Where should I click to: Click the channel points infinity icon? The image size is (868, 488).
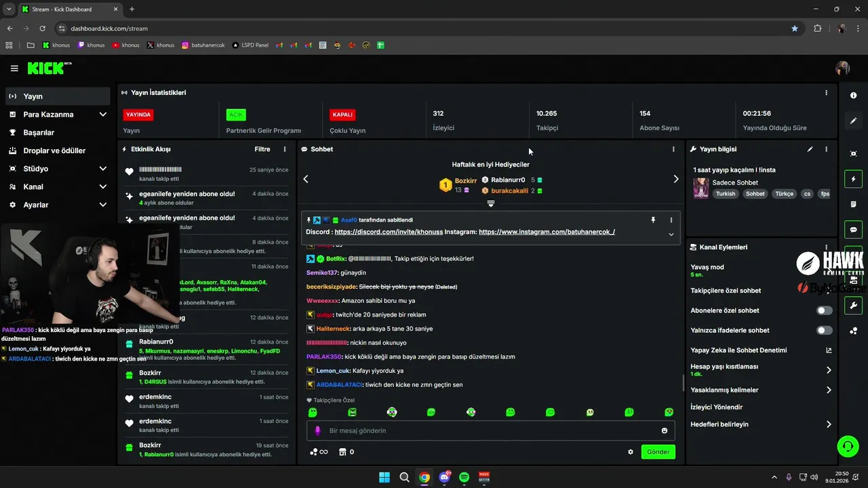point(319,452)
